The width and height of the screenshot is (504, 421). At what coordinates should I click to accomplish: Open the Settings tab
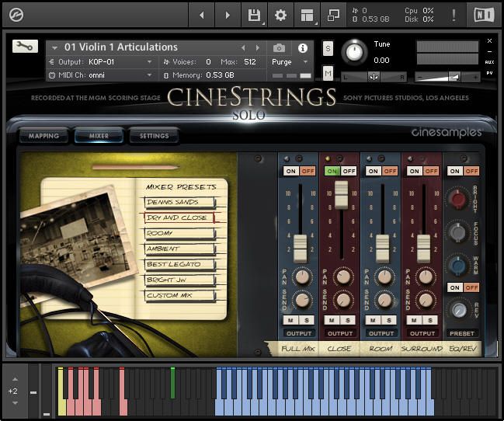tap(154, 136)
